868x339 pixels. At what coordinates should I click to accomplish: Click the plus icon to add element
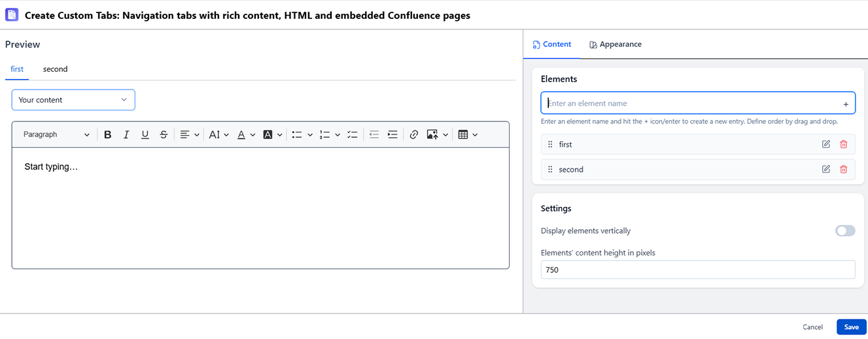tap(846, 104)
